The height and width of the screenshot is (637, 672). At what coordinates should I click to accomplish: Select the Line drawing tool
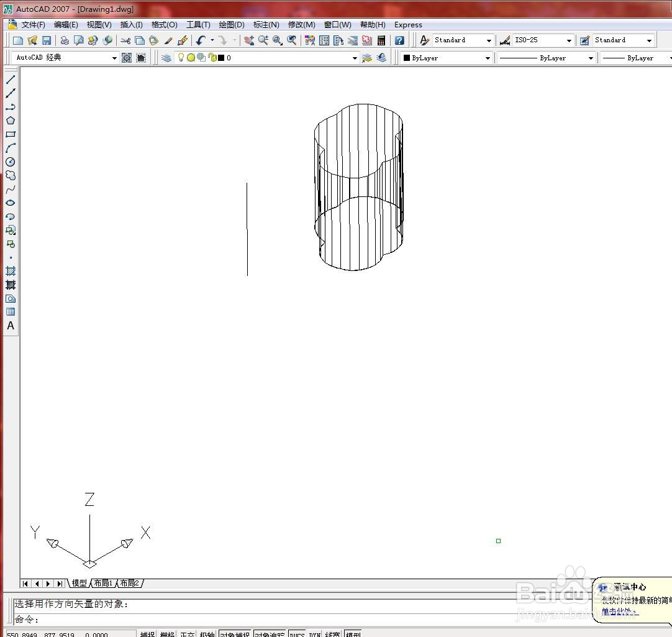coord(11,80)
